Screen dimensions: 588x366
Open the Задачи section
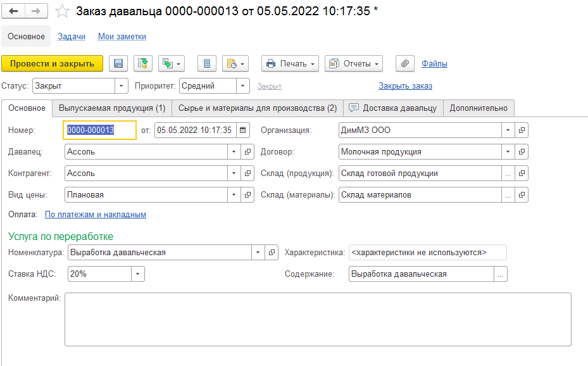coord(71,36)
